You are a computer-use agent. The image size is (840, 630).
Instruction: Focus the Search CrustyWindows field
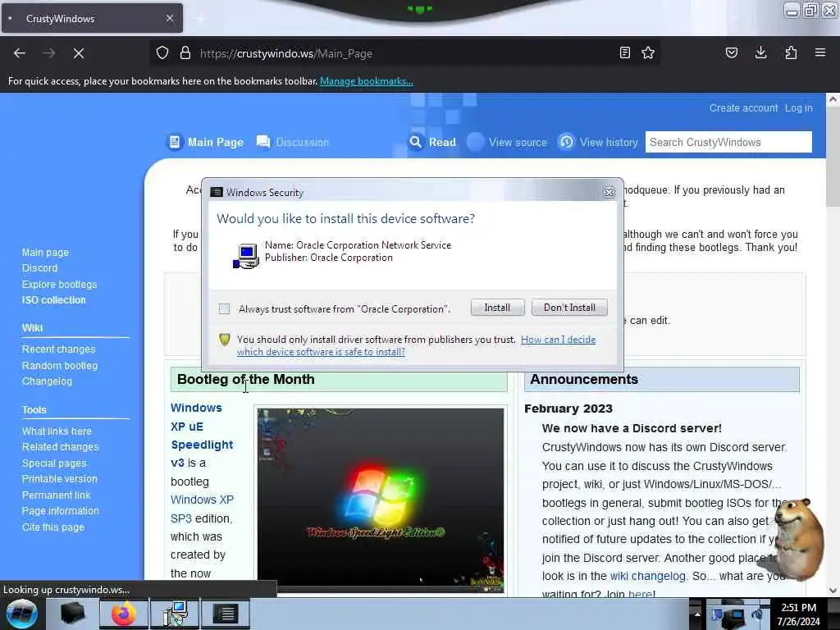(728, 142)
